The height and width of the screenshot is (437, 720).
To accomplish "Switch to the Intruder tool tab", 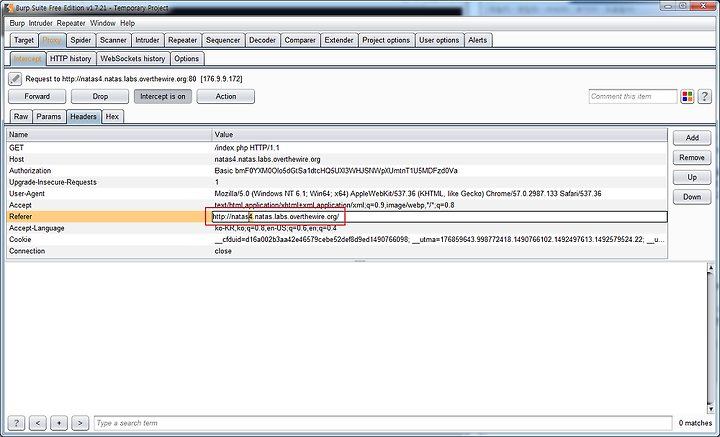I will [x=147, y=40].
